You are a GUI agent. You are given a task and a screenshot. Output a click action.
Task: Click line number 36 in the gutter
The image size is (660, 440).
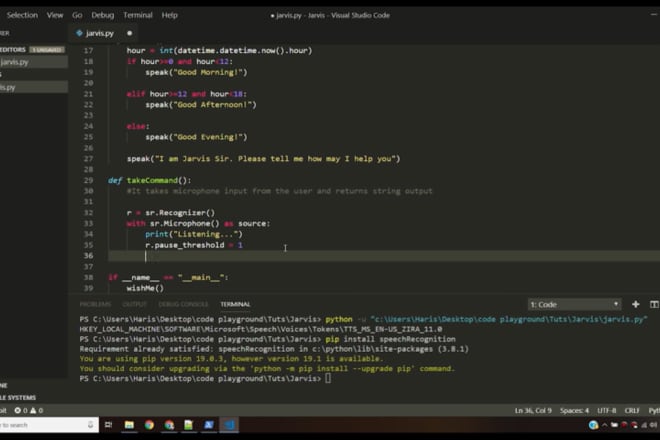[x=88, y=256]
